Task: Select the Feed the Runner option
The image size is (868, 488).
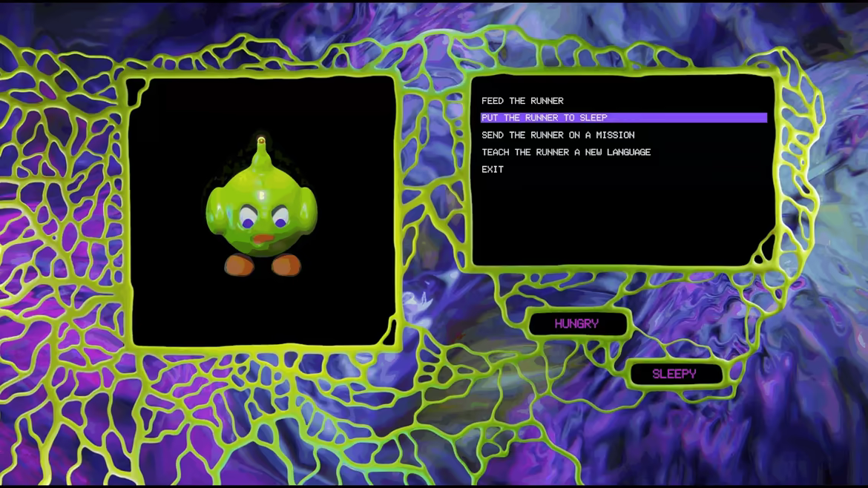Action: click(x=522, y=101)
